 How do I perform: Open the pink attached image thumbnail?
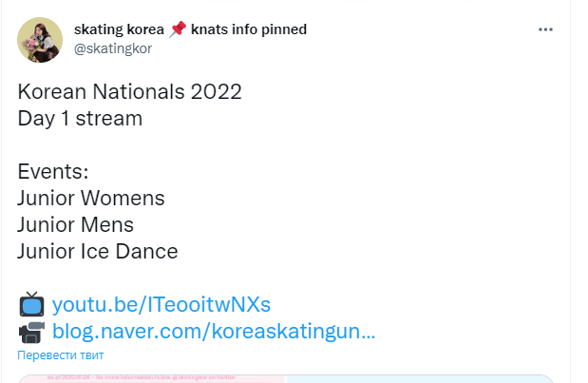coord(150,378)
